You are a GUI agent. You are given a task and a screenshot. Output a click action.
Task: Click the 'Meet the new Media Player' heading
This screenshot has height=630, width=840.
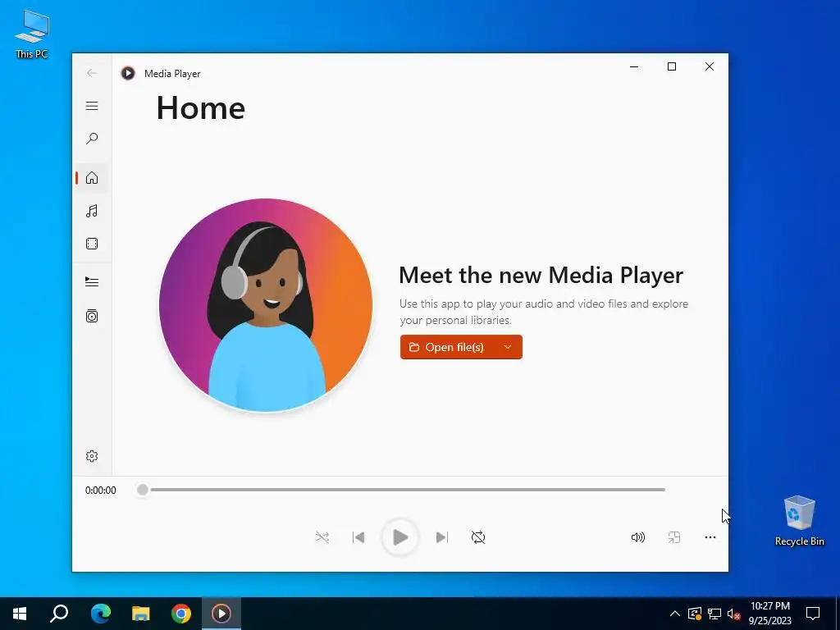pos(541,276)
